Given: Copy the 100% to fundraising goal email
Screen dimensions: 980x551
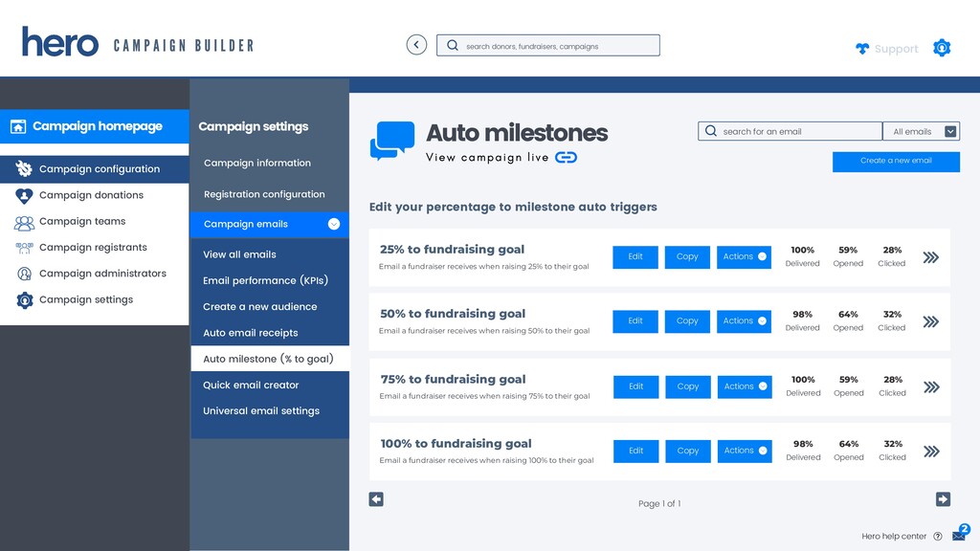Looking at the screenshot, I should click(687, 452).
